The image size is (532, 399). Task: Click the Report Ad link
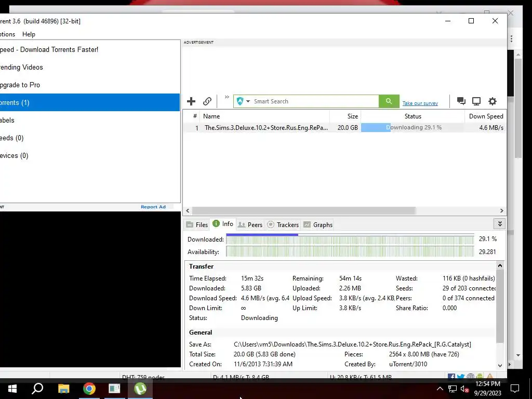click(x=153, y=207)
